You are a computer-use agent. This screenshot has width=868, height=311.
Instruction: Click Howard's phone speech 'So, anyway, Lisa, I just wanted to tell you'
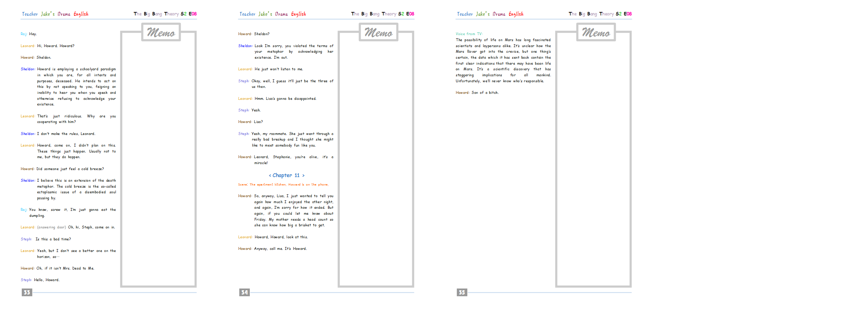coord(286,210)
